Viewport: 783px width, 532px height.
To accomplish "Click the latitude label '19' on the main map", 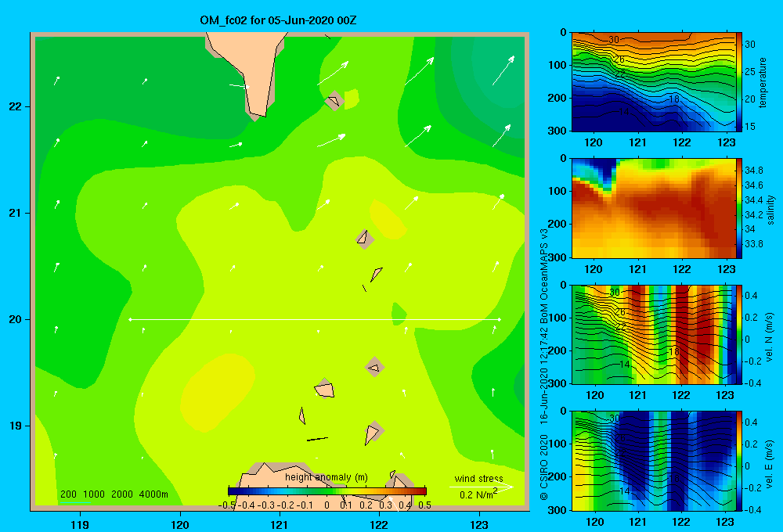I will pyautogui.click(x=15, y=426).
